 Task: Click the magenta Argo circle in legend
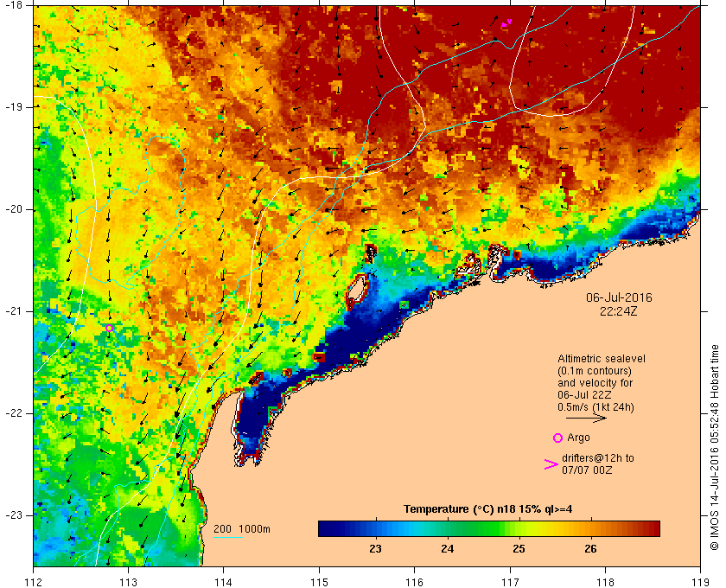click(558, 438)
